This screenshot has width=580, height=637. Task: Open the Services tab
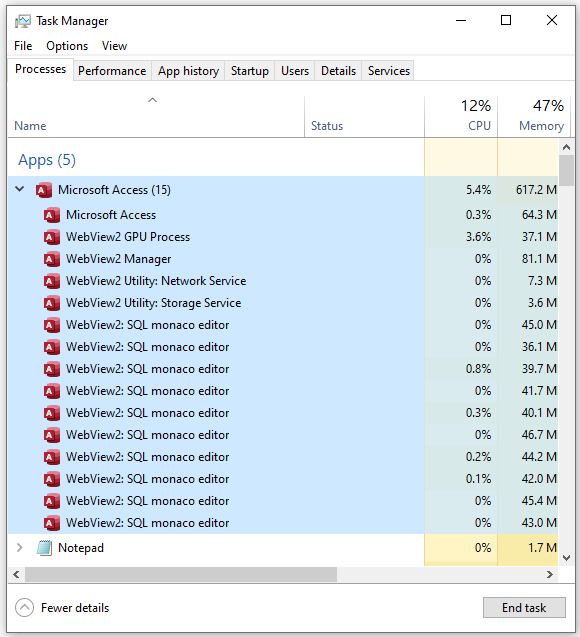click(x=389, y=71)
